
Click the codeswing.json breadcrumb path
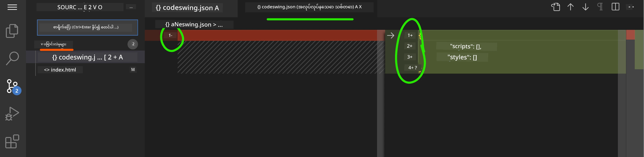(194, 24)
